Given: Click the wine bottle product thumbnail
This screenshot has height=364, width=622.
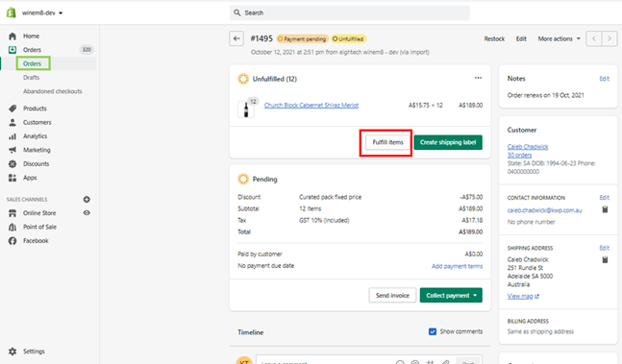Looking at the screenshot, I should 246,109.
